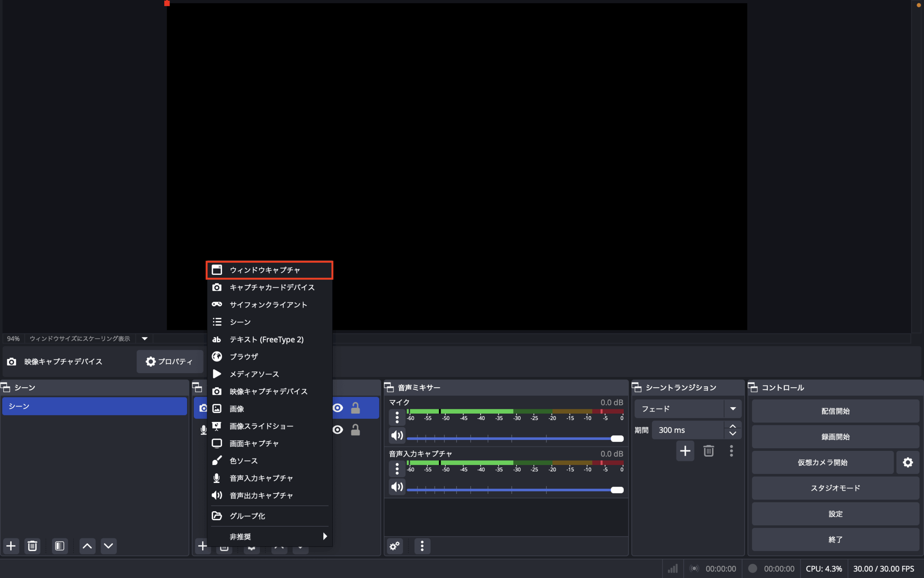The width and height of the screenshot is (924, 578).
Task: Select 画像 source entry
Action: coord(270,409)
